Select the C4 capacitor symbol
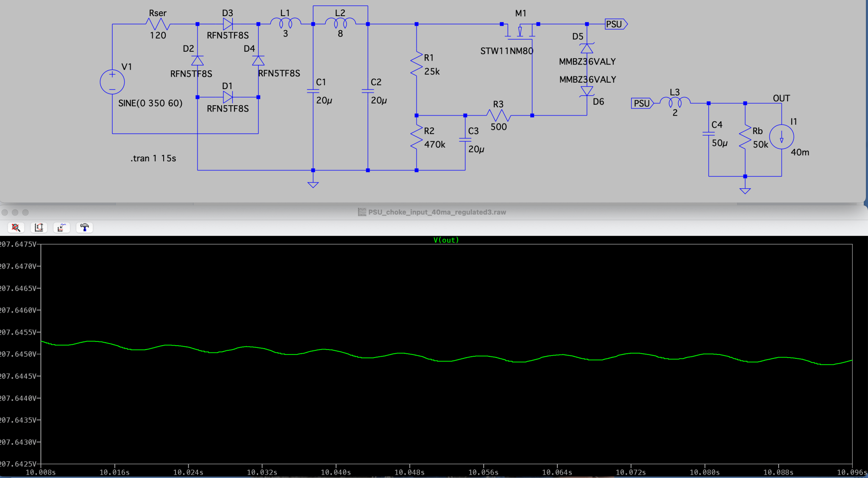This screenshot has width=868, height=478. coord(708,134)
